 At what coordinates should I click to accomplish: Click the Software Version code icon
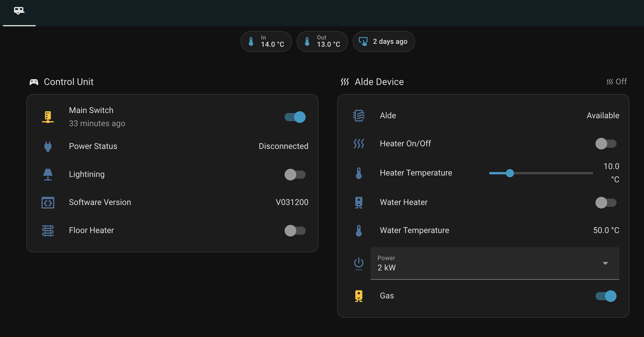pyautogui.click(x=48, y=202)
